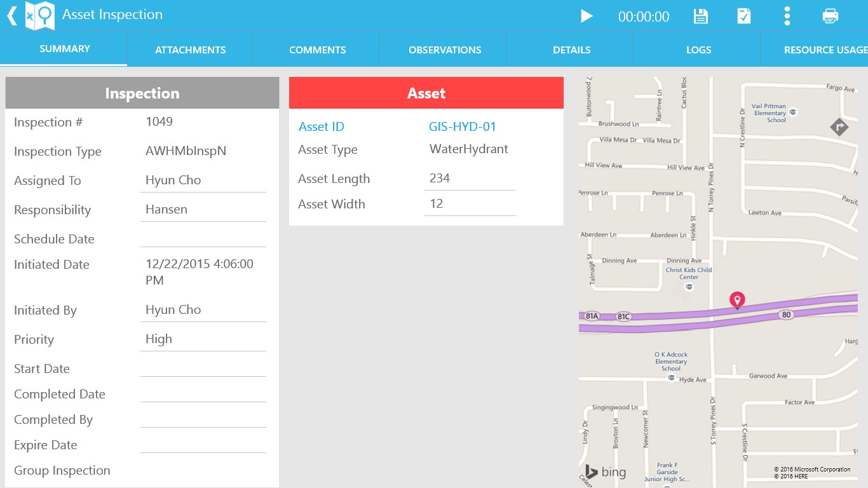868x488 pixels.
Task: Switch to the Attachments tab
Action: pyautogui.click(x=190, y=49)
